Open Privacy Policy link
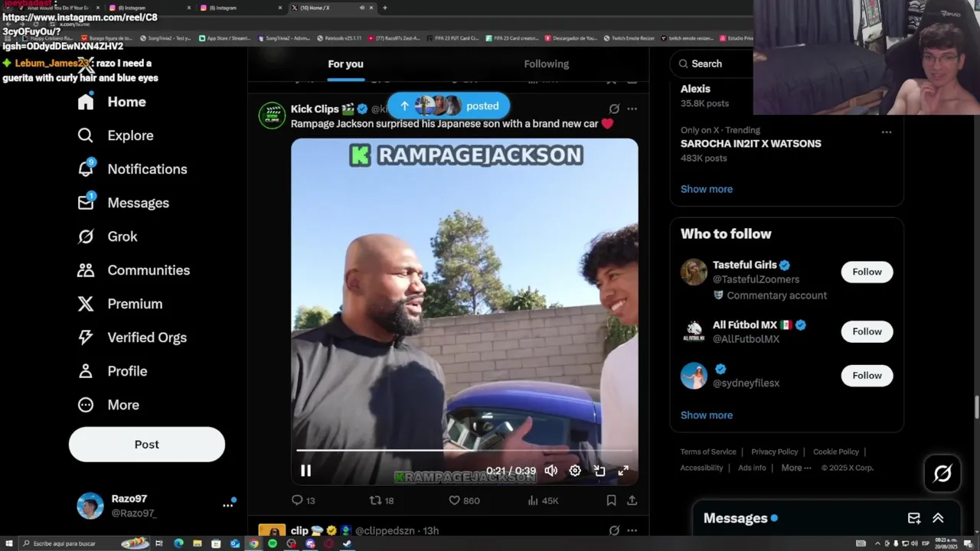 (775, 452)
